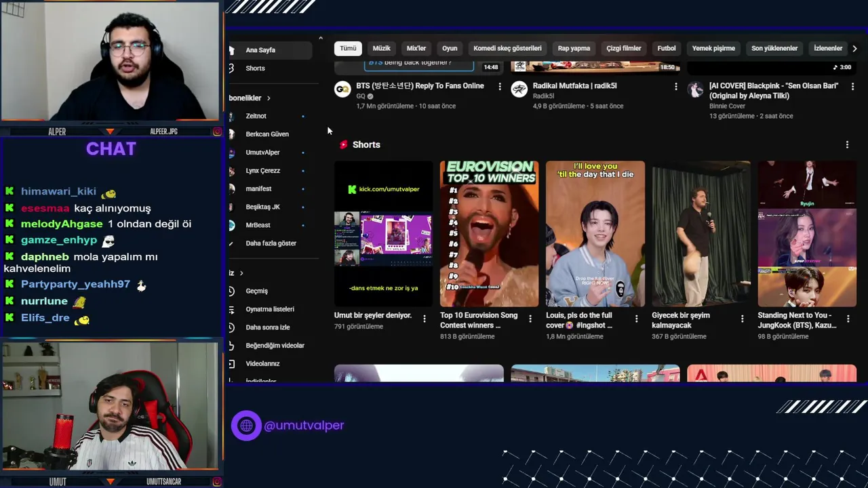Open Radikal Mutfakta | radik5l video title
Screen dimensions: 868x488
[574, 86]
